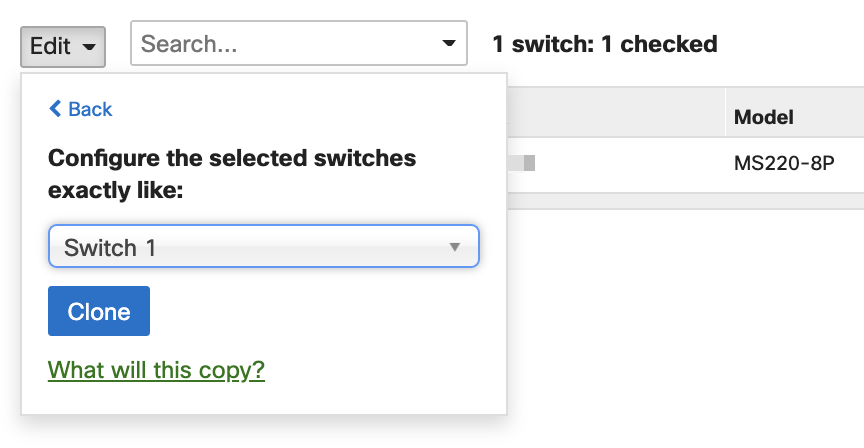The width and height of the screenshot is (864, 448).
Task: Click the horizontal scrollbar under the table row
Action: 685,201
